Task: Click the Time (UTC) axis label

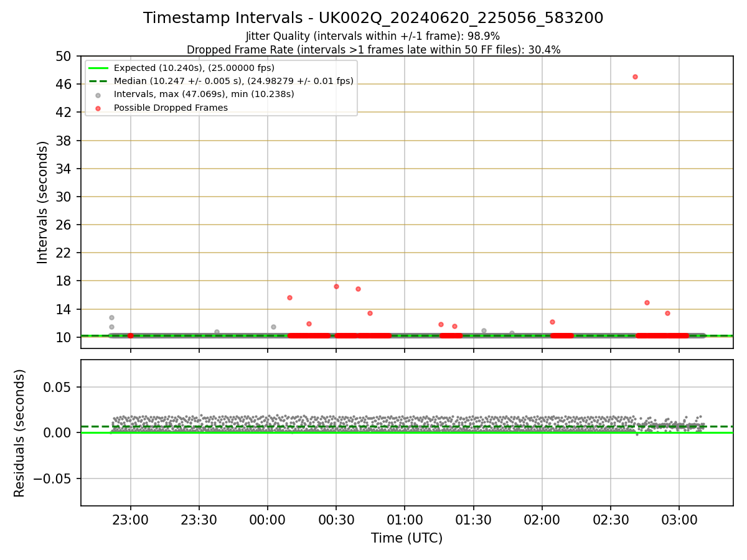Action: [406, 538]
